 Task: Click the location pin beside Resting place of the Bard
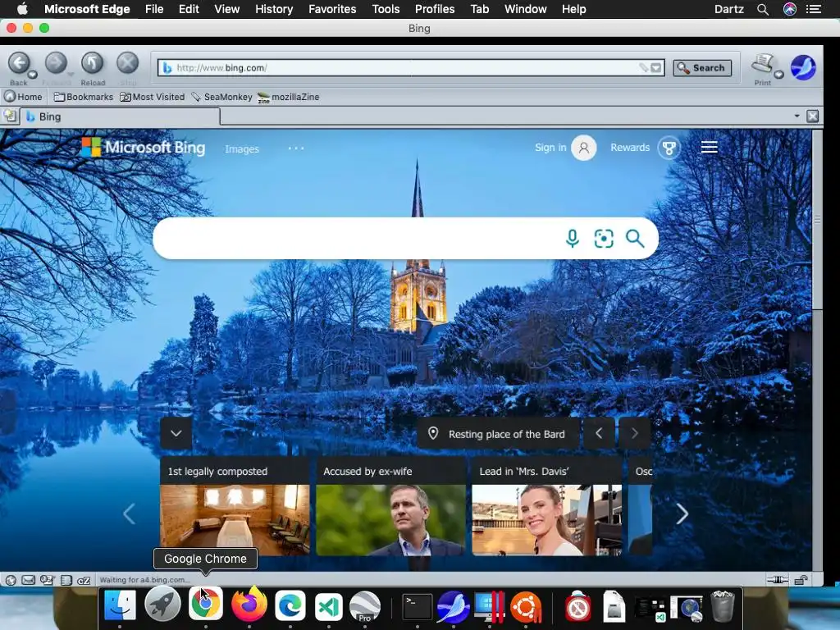(x=433, y=433)
